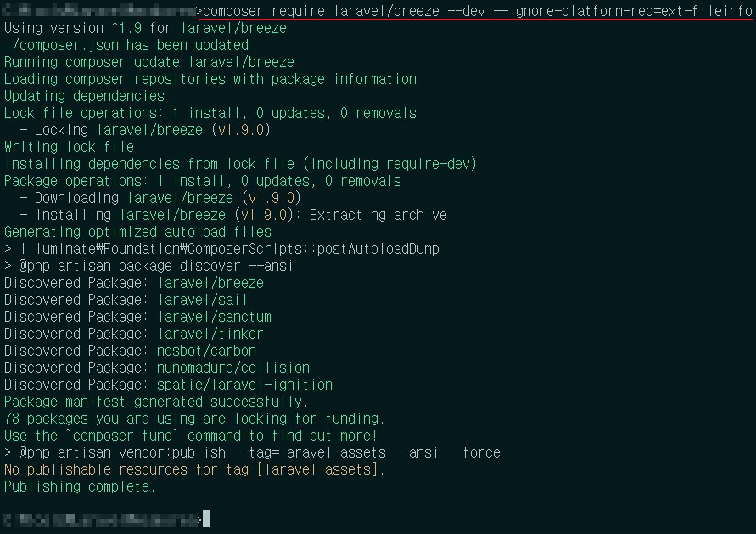Select 'Using version ^1.9 for laravel/breeze' line
Image resolution: width=756 pixels, height=534 pixels.
pyautogui.click(x=145, y=28)
